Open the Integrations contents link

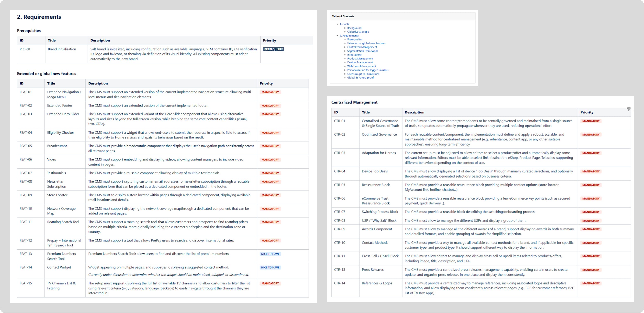pos(354,55)
